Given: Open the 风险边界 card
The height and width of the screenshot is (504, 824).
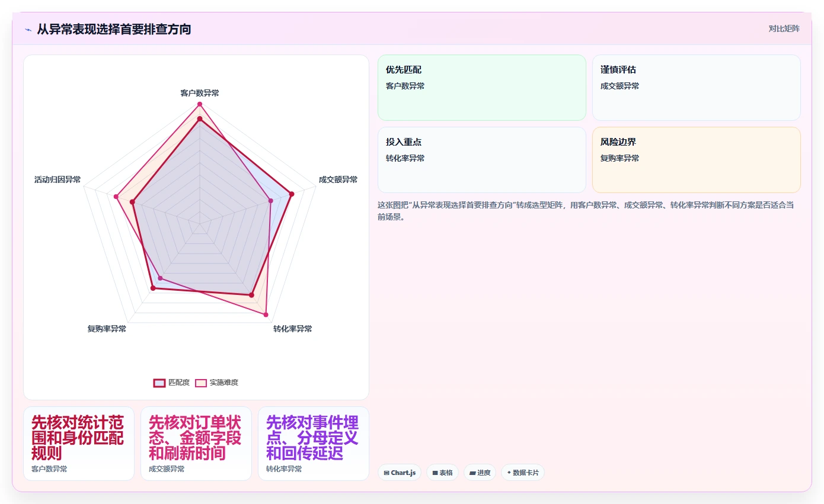Looking at the screenshot, I should [696, 160].
